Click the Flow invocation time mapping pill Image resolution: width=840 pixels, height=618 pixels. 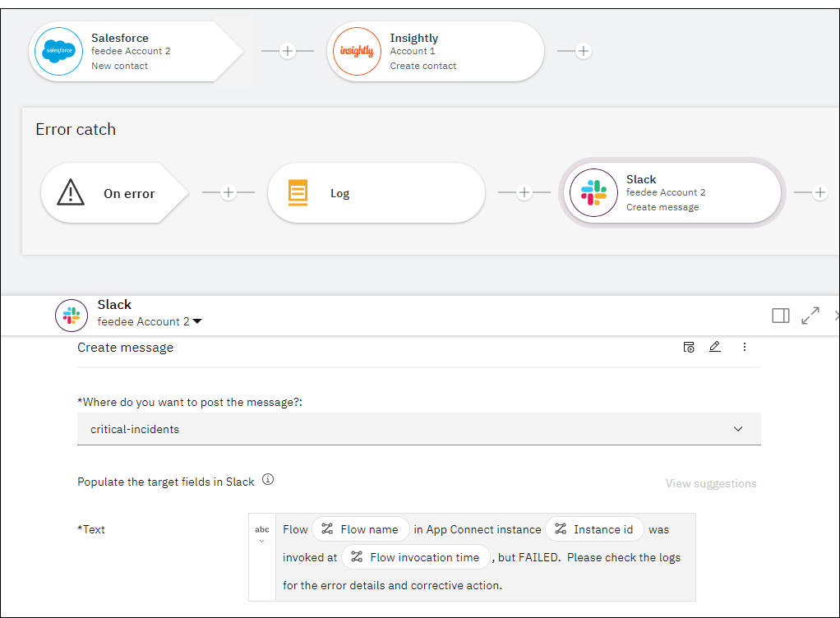416,557
